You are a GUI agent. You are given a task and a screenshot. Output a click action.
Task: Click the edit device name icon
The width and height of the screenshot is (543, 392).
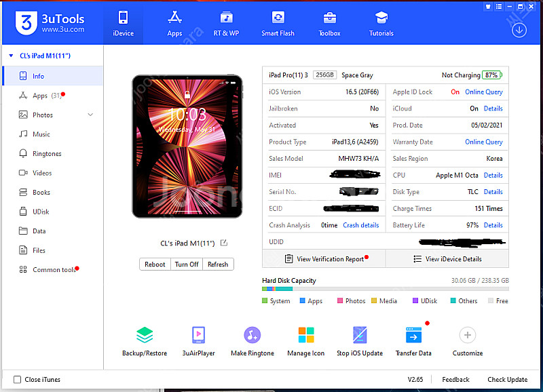tap(224, 243)
